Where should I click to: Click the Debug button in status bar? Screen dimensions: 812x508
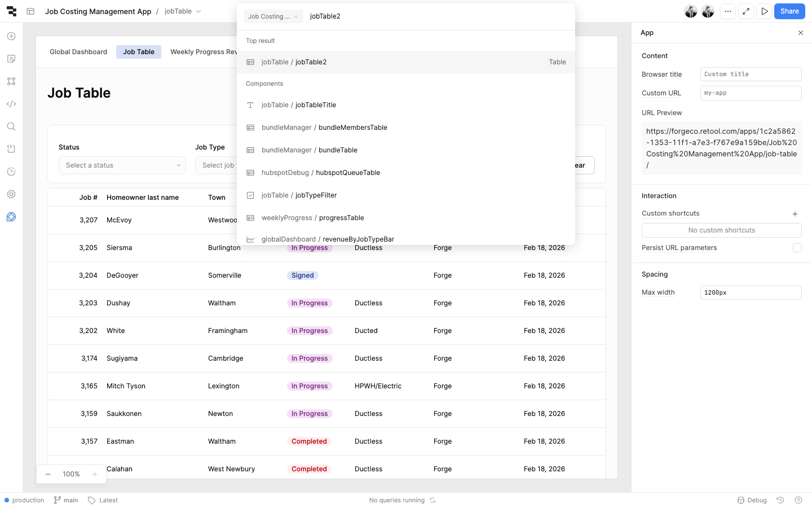(x=752, y=500)
